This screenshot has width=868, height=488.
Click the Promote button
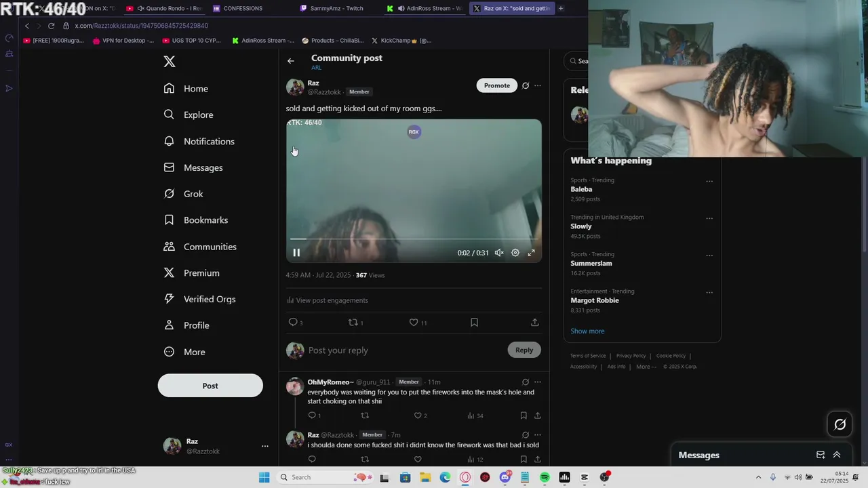497,85
